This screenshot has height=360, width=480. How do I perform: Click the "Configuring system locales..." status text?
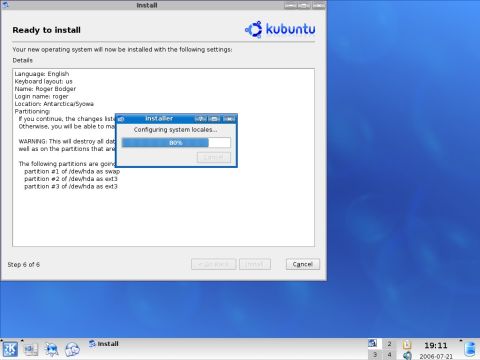[x=175, y=130]
